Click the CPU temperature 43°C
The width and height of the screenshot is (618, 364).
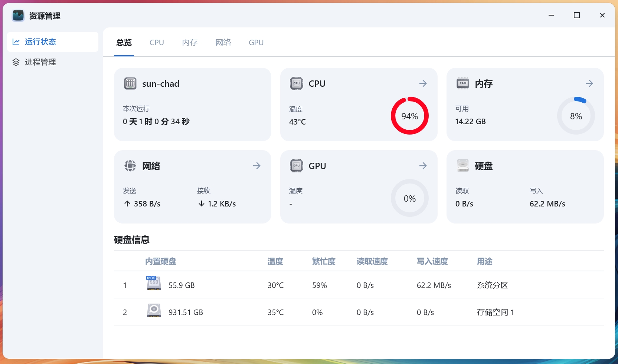(297, 122)
